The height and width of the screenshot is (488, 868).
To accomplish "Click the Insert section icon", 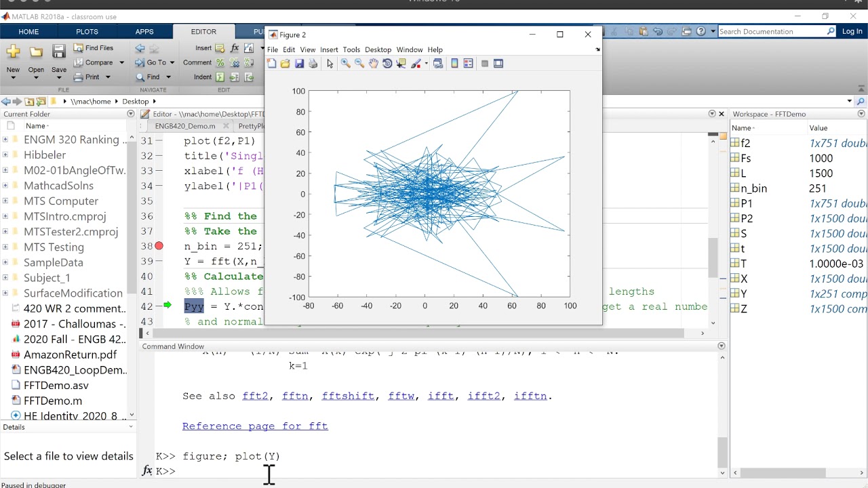I will pos(220,48).
